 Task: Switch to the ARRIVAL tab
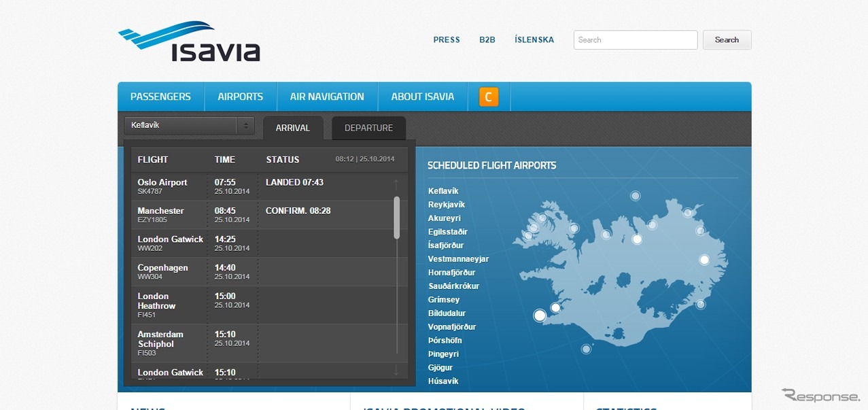[293, 128]
